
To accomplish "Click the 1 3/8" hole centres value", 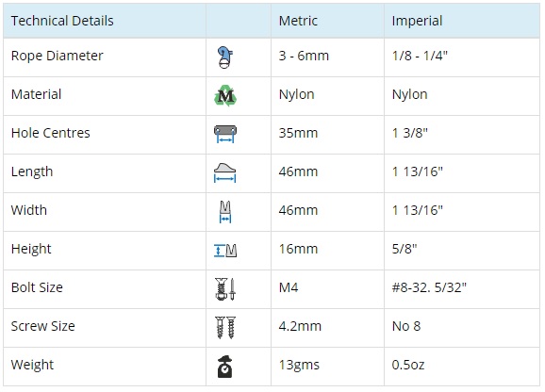I will coord(410,133).
